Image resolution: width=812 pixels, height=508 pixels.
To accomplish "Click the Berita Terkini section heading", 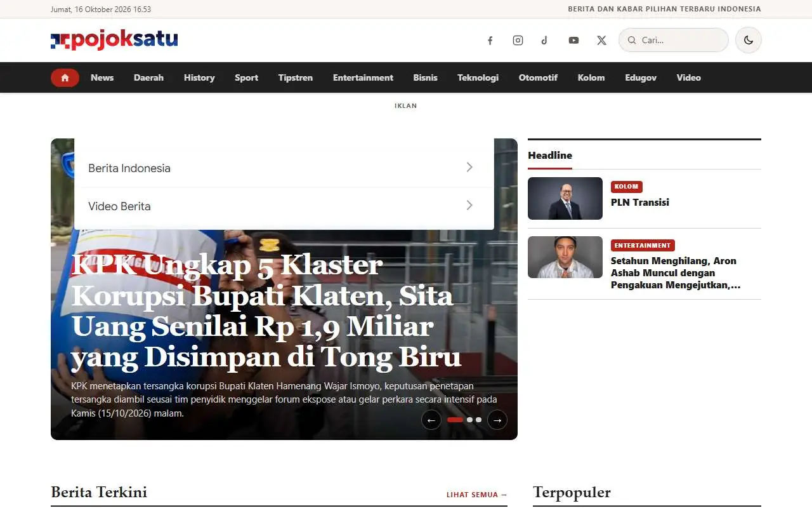I will coord(99,492).
